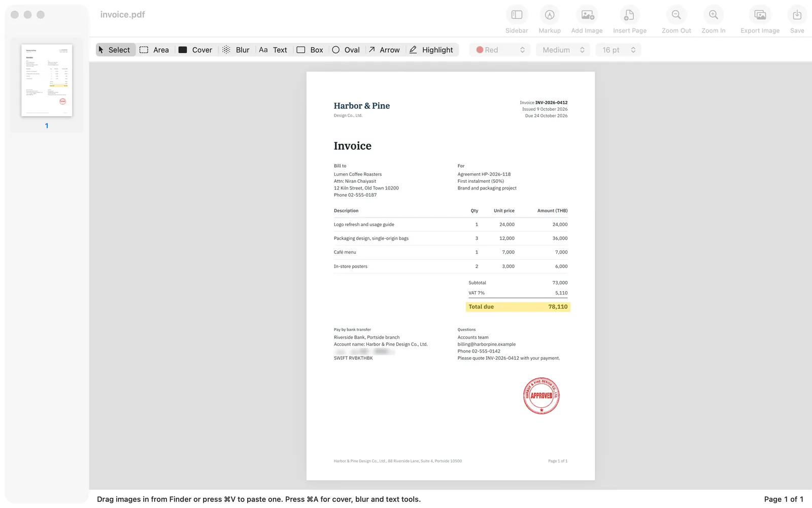Click the blurred account number line
The image size is (812, 508).
click(364, 352)
